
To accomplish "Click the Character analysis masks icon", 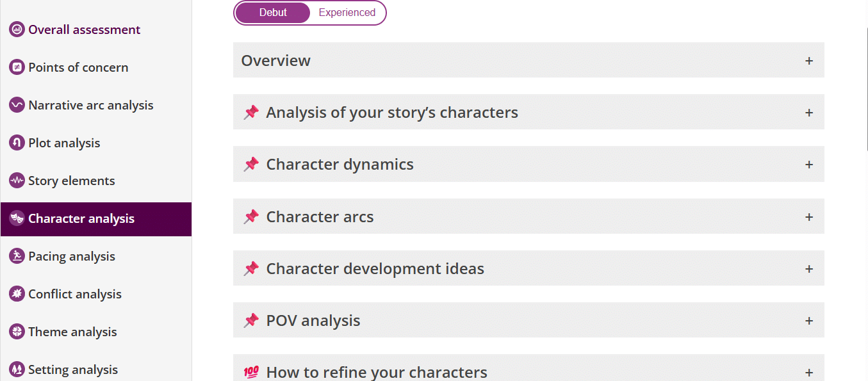I will tap(17, 218).
